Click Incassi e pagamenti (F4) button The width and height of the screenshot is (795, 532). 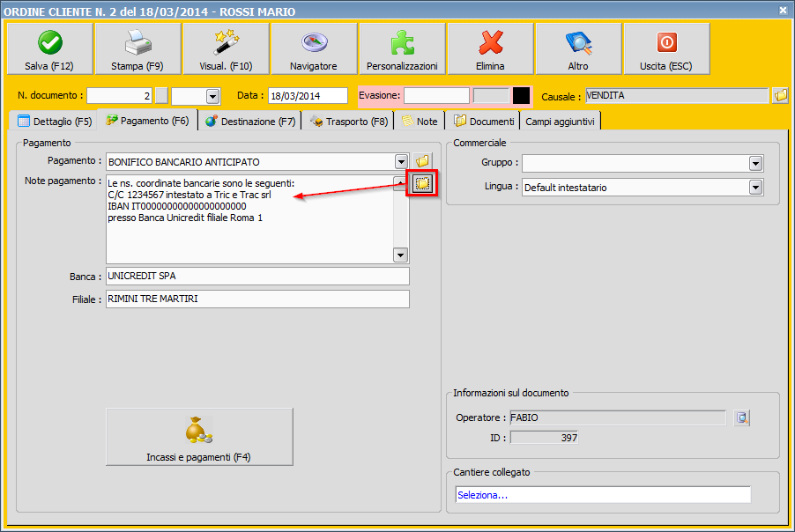pos(199,436)
